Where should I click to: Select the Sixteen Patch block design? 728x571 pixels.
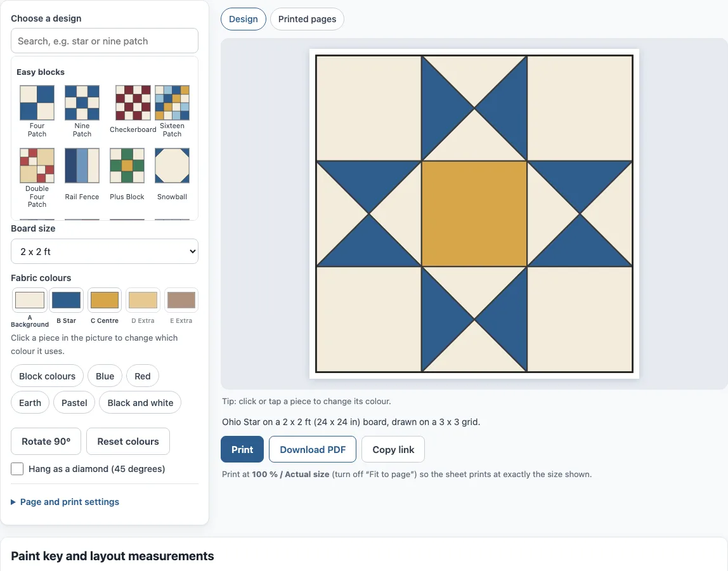[172, 112]
